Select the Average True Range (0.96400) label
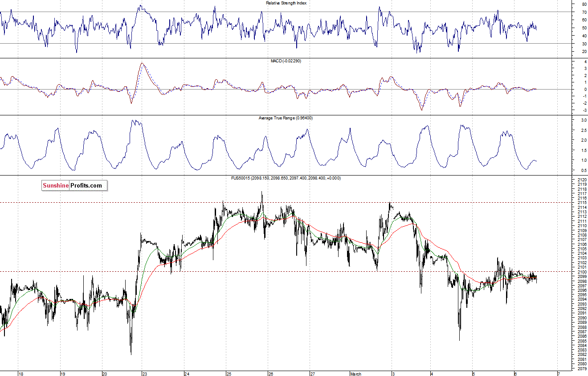 click(x=286, y=118)
